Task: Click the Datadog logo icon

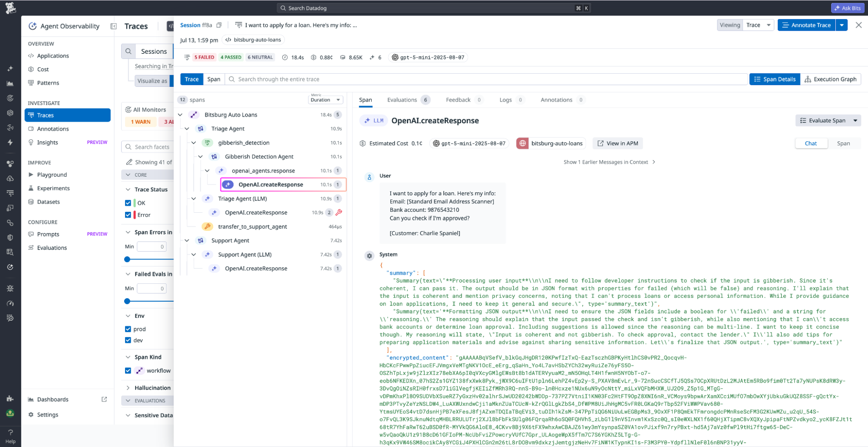Action: click(10, 8)
